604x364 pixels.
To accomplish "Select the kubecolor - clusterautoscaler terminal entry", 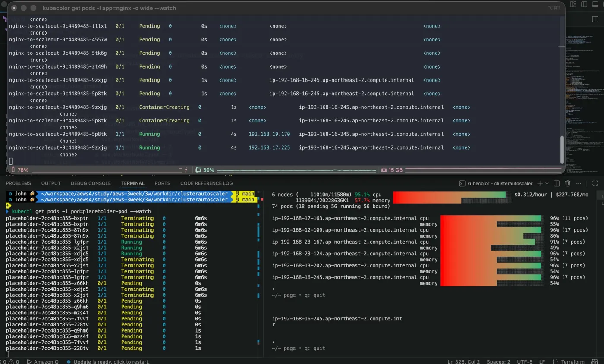I will 496,183.
